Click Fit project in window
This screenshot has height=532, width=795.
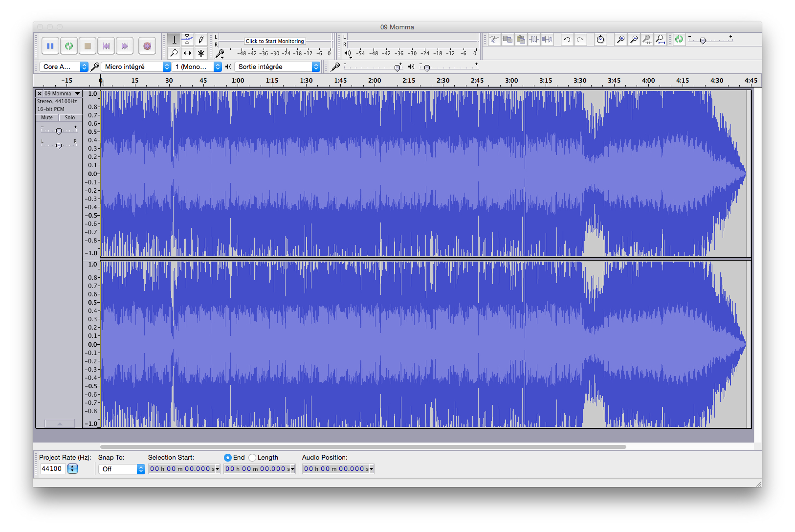tap(661, 39)
